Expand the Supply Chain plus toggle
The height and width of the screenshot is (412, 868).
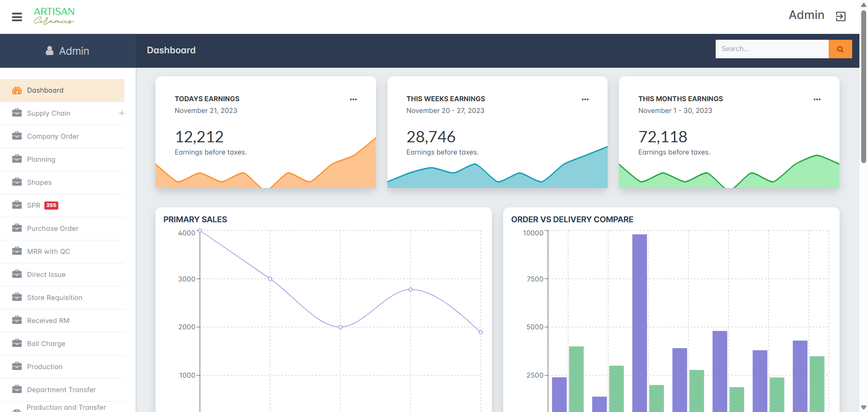pos(122,113)
